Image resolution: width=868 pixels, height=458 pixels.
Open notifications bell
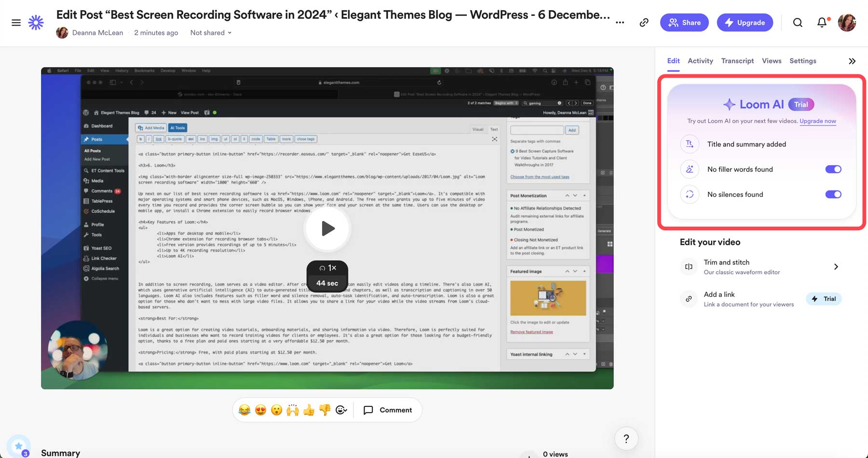822,23
